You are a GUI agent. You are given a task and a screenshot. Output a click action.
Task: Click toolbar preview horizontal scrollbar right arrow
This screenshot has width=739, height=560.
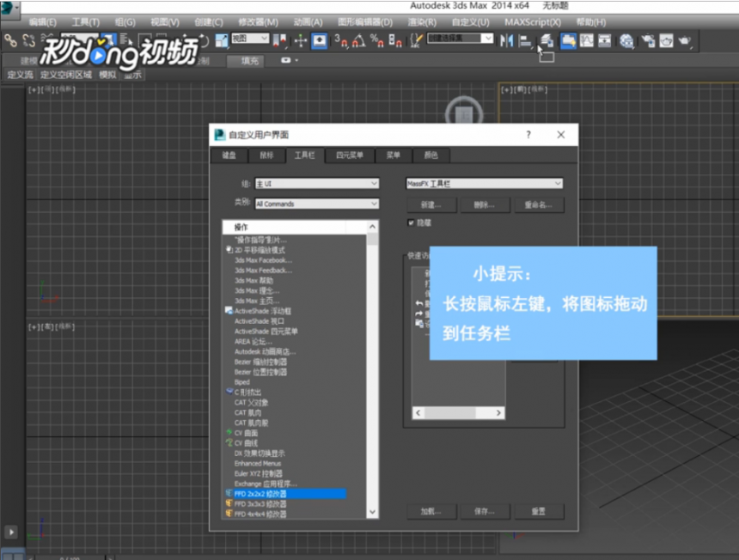[498, 413]
